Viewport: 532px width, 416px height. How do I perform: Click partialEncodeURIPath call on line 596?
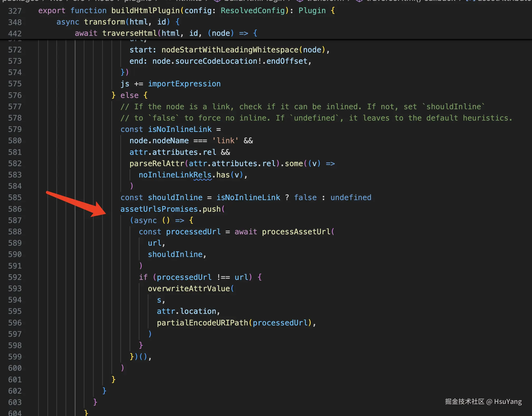202,323
